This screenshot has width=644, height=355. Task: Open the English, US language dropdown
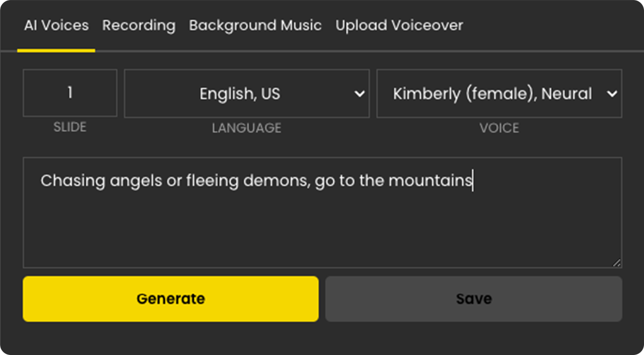coord(240,94)
